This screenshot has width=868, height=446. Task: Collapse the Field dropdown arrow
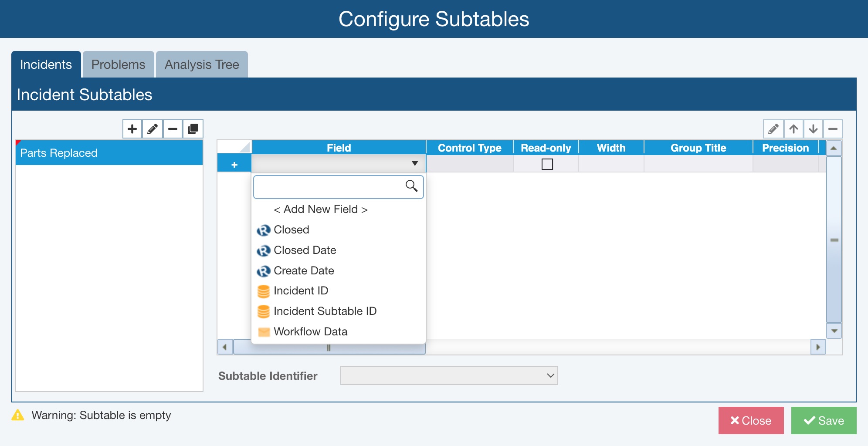(414, 163)
